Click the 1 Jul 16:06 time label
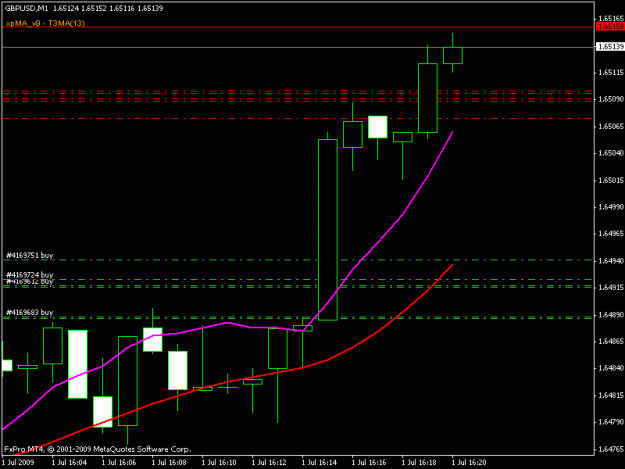The width and height of the screenshot is (625, 469). [119, 463]
